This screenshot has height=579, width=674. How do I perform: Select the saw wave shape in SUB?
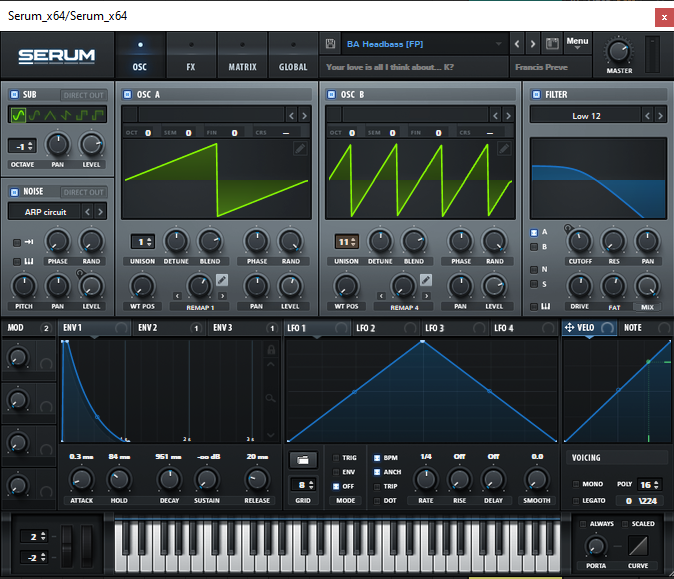coord(66,115)
